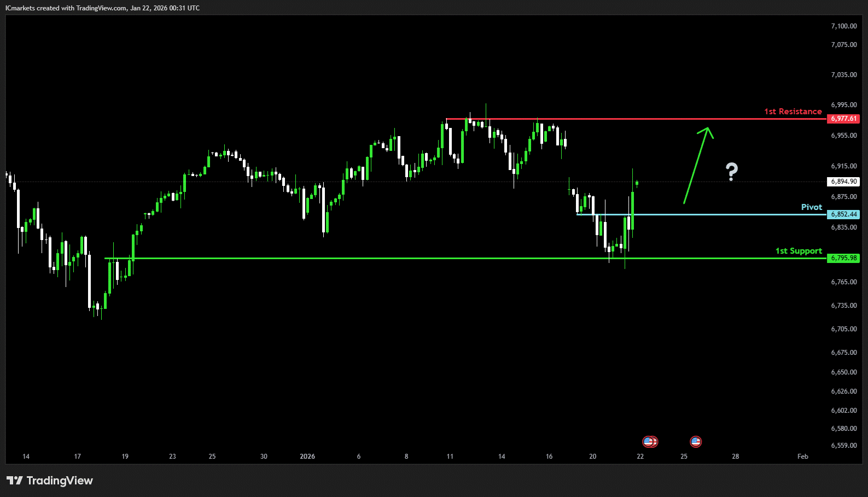Click the blue 6,852.44 pivot price tag
Screen dimensions: 868x497
click(x=843, y=214)
